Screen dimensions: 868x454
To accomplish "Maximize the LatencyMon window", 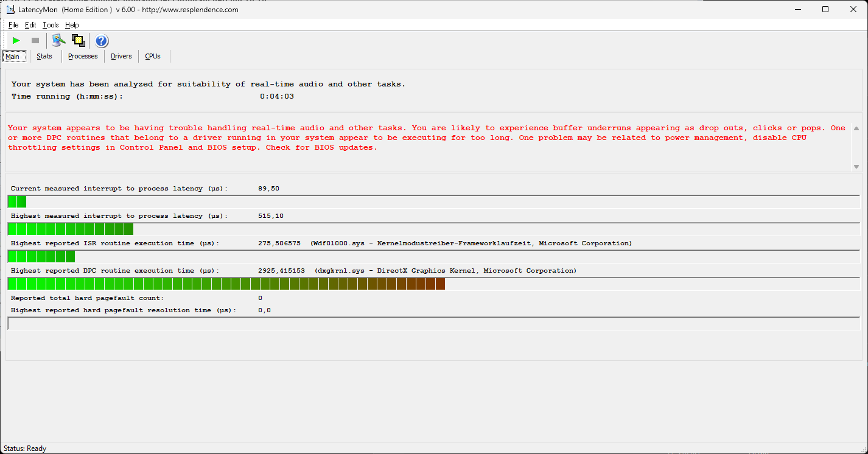I will [825, 9].
